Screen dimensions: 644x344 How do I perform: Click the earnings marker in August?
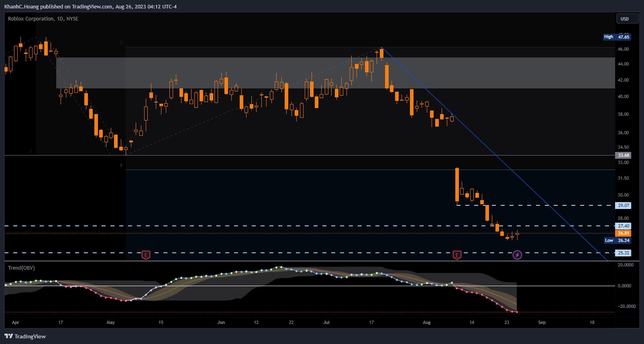pyautogui.click(x=457, y=255)
